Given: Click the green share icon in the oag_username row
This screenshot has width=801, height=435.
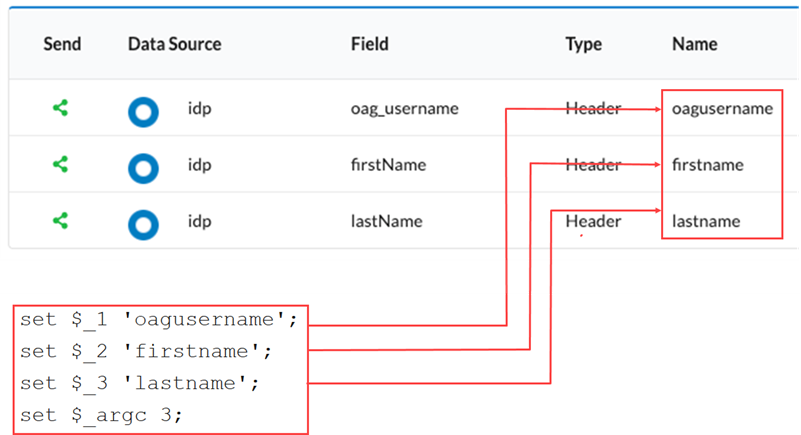Looking at the screenshot, I should click(60, 108).
